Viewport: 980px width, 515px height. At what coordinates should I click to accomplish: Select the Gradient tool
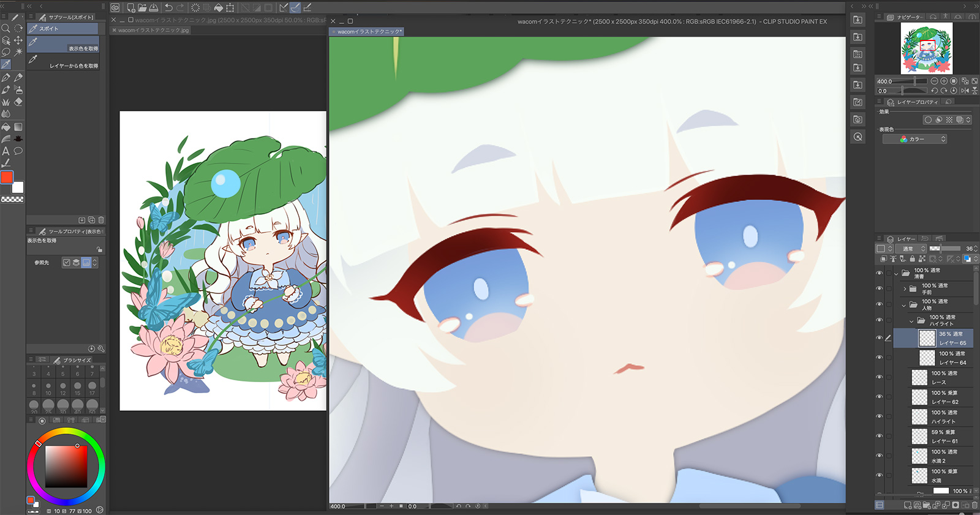pos(18,127)
